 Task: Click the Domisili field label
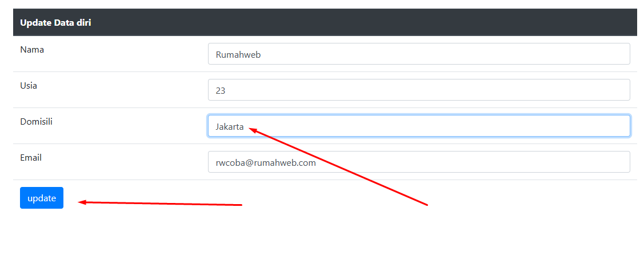pos(37,122)
